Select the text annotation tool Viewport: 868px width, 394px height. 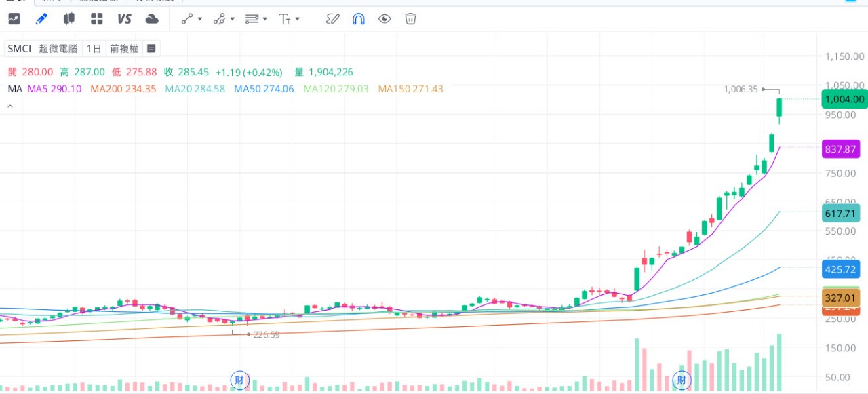[285, 19]
